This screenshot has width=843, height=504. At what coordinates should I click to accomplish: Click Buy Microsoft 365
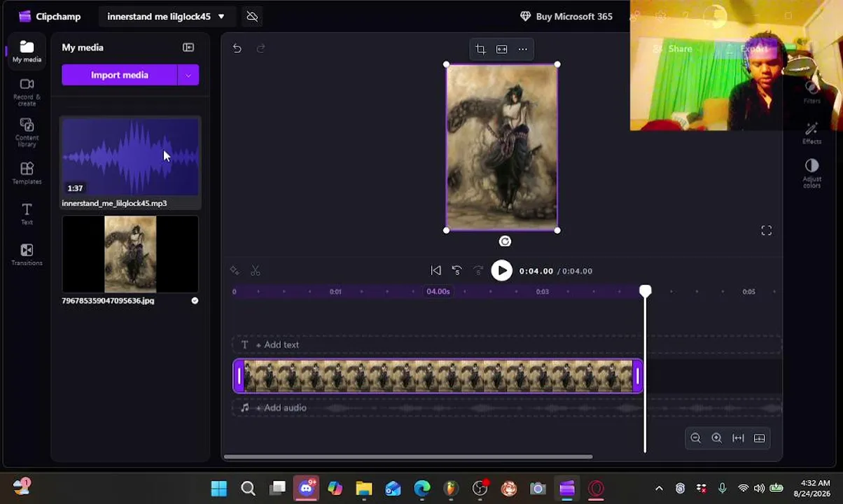click(566, 16)
